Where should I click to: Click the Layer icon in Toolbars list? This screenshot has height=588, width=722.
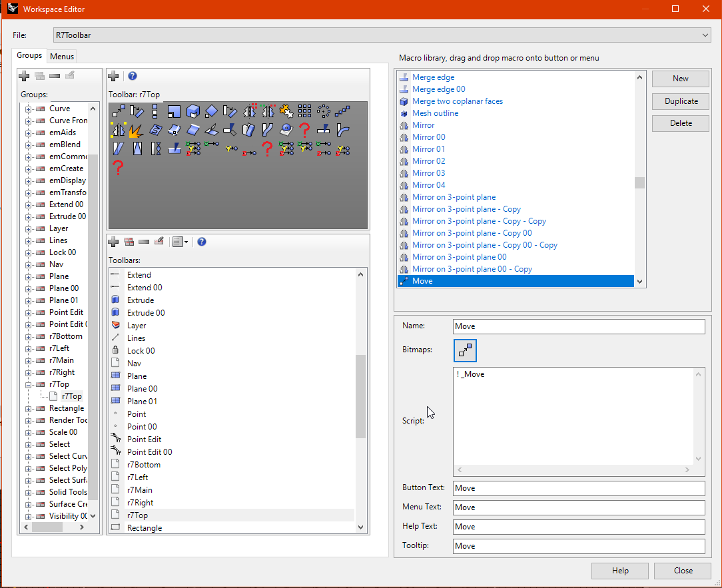pyautogui.click(x=116, y=326)
